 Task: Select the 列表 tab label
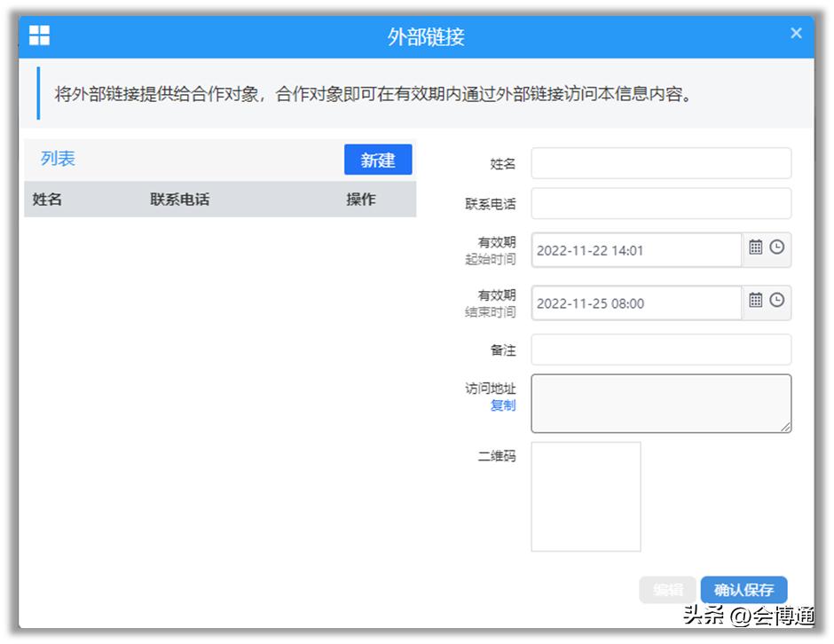point(57,158)
